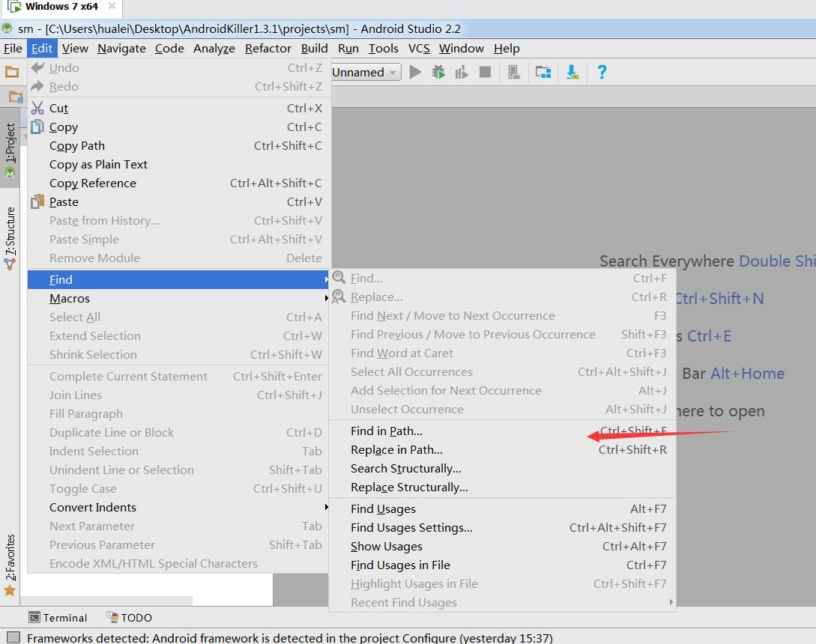Image resolution: width=816 pixels, height=644 pixels.
Task: Select Copy as Plain Text
Action: point(178,165)
